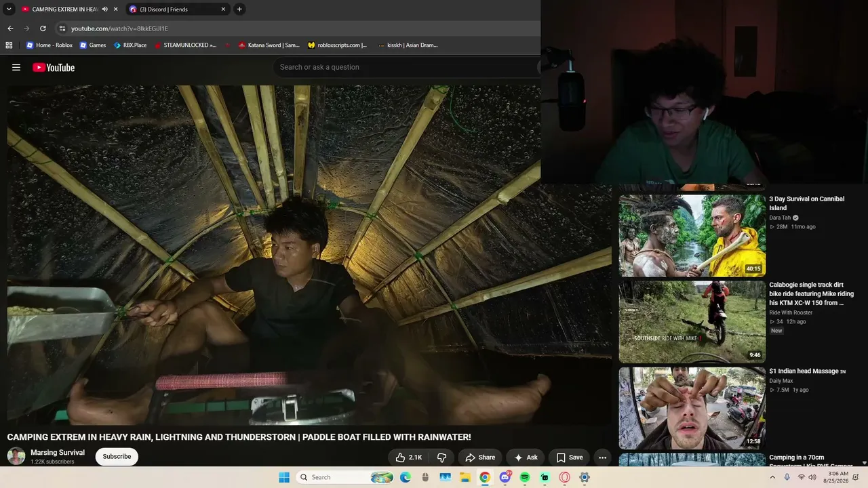Go back to the previous page
The height and width of the screenshot is (488, 868).
pyautogui.click(x=10, y=28)
